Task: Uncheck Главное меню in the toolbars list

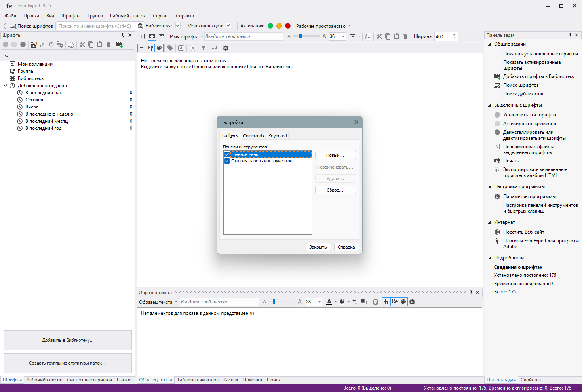Action: coord(227,154)
